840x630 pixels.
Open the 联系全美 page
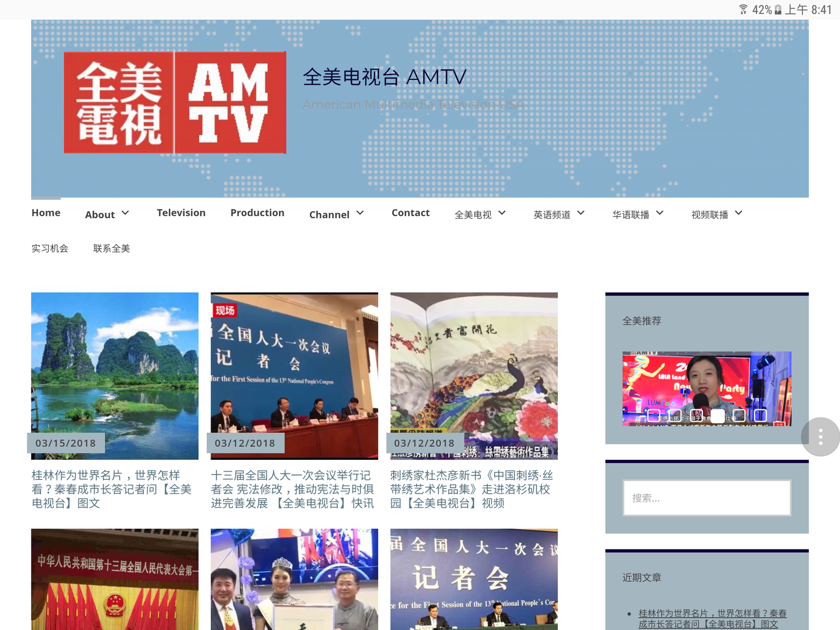click(111, 248)
